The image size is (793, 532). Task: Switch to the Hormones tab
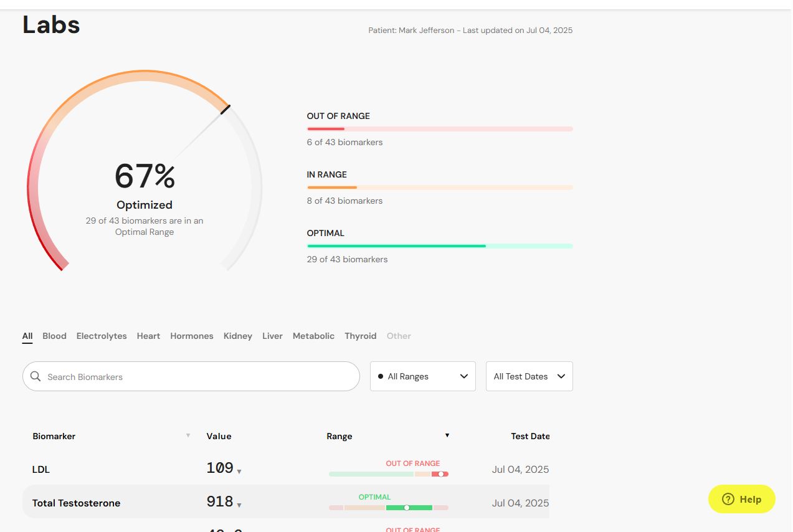[192, 336]
